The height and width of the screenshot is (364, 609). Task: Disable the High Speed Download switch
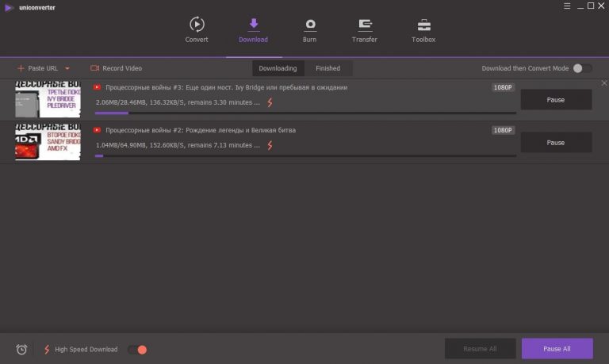click(x=137, y=350)
